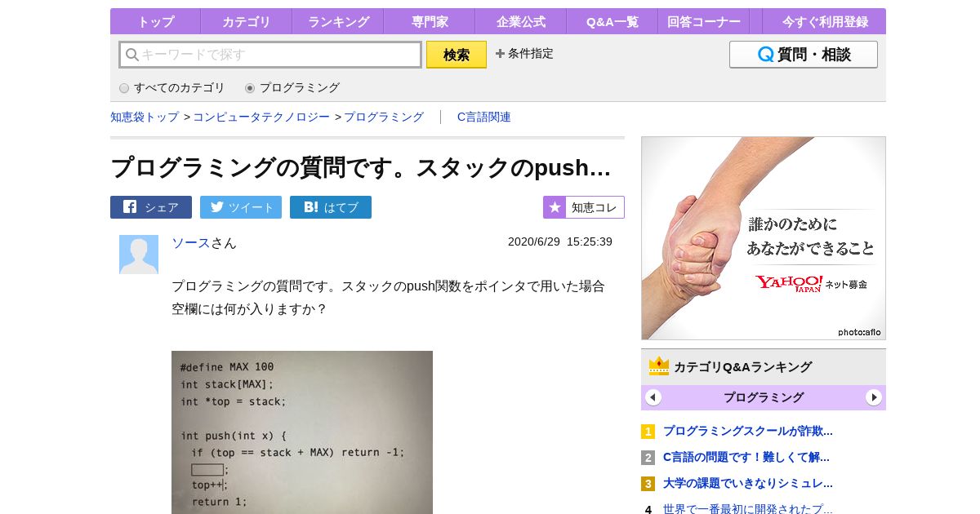
Task: Tweet the question via ツイート button
Action: (241, 207)
